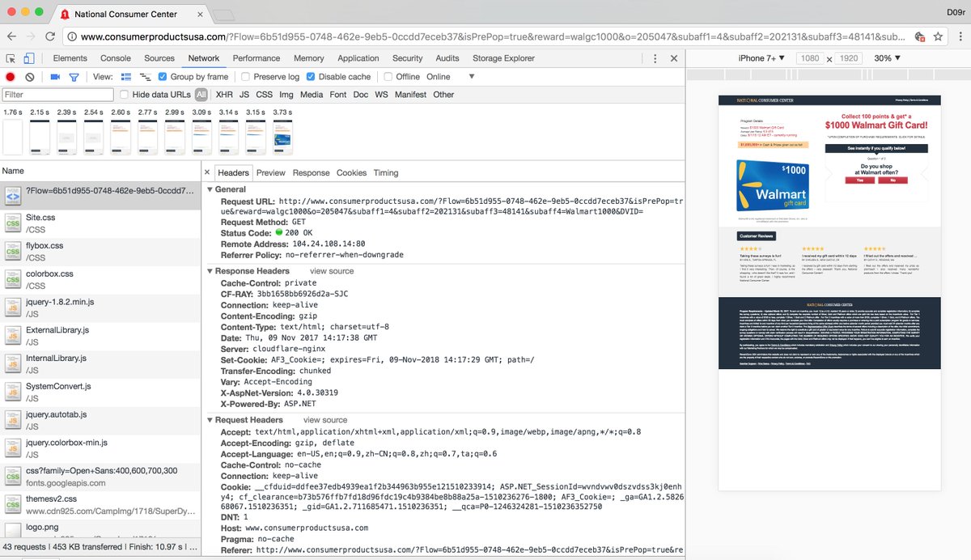The height and width of the screenshot is (560, 971).
Task: Open the Storage Explorer panel
Action: click(x=503, y=58)
